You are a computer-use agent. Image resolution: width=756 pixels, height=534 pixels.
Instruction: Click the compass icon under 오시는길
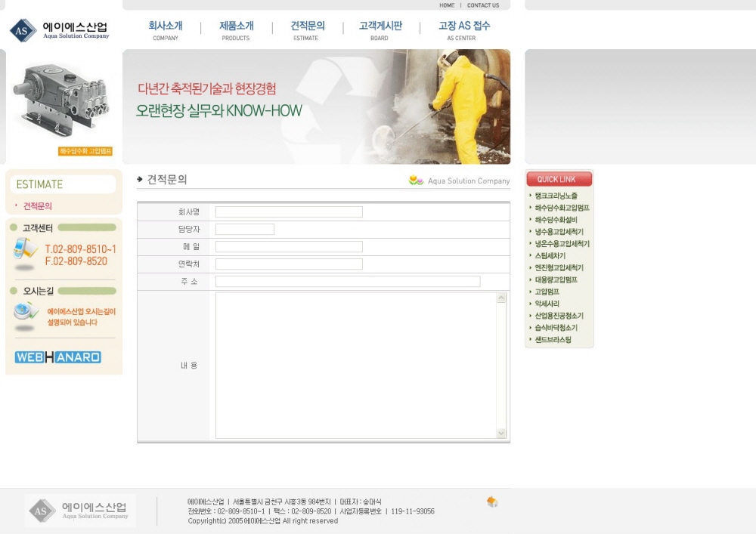point(26,311)
